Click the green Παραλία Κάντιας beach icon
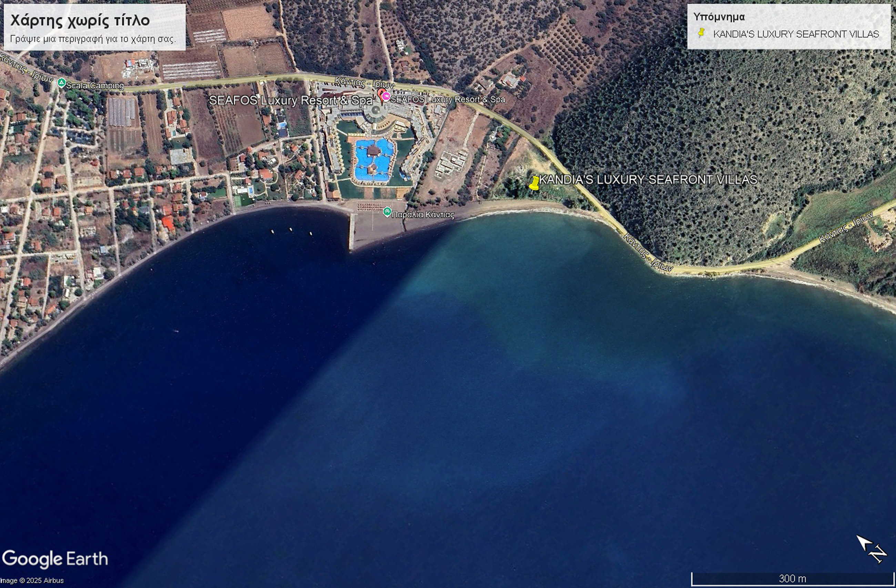This screenshot has width=896, height=588. pyautogui.click(x=387, y=212)
